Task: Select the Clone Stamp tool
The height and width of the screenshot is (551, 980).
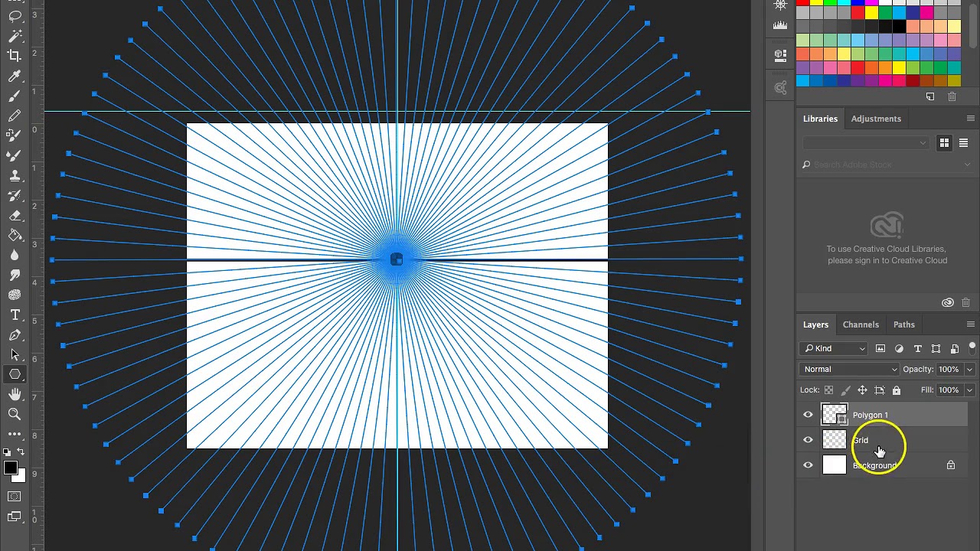Action: point(15,175)
